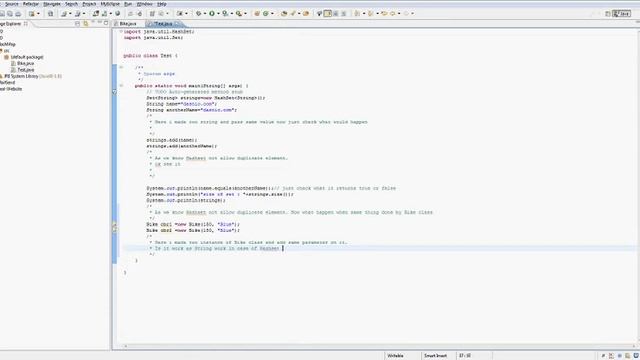The image size is (640, 360).
Task: Open the Run menu
Action: pyautogui.click(x=128, y=4)
